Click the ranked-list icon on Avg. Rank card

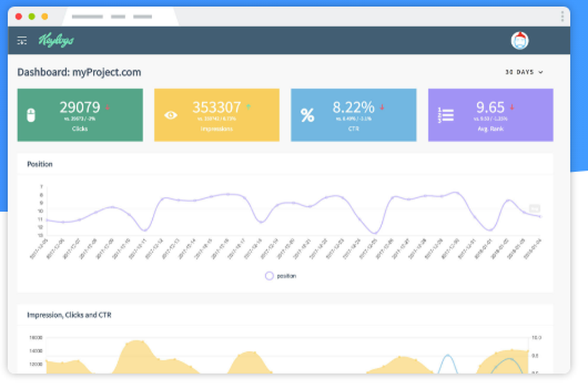[x=446, y=115]
